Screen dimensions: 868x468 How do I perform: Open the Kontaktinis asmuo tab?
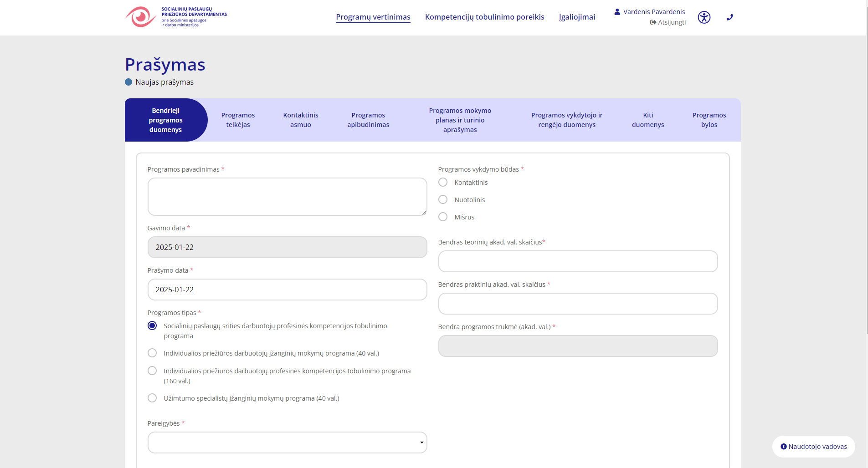point(301,120)
